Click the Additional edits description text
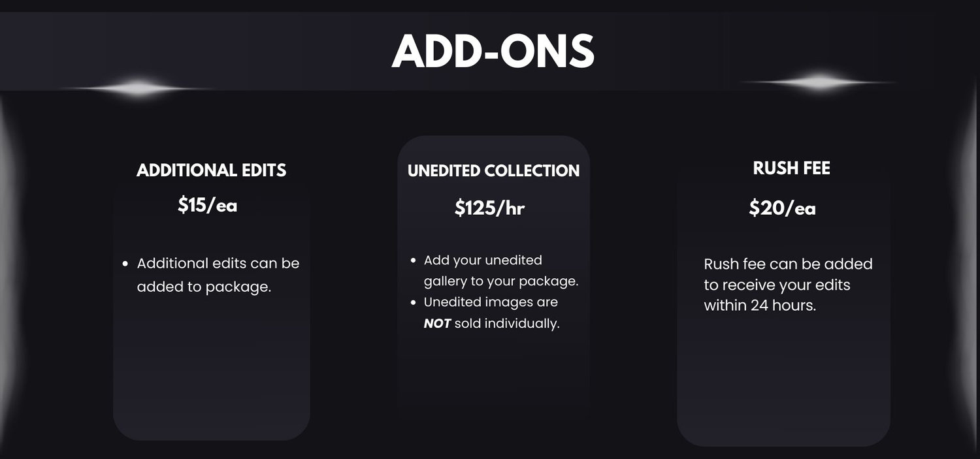Image resolution: width=980 pixels, height=459 pixels. click(x=218, y=275)
